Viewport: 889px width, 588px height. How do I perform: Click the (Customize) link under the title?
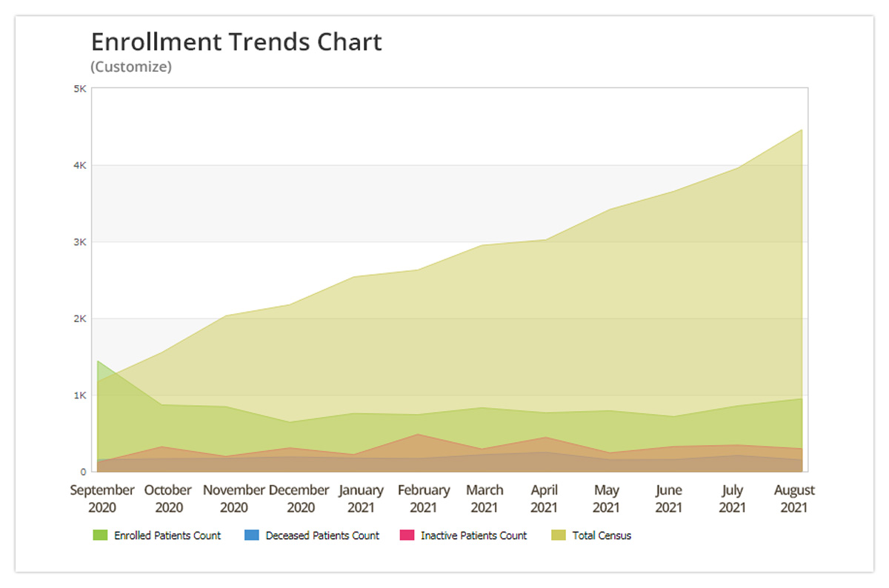131,67
